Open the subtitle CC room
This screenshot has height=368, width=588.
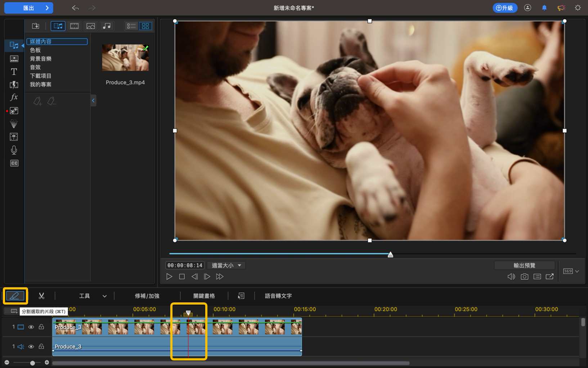[x=14, y=163]
